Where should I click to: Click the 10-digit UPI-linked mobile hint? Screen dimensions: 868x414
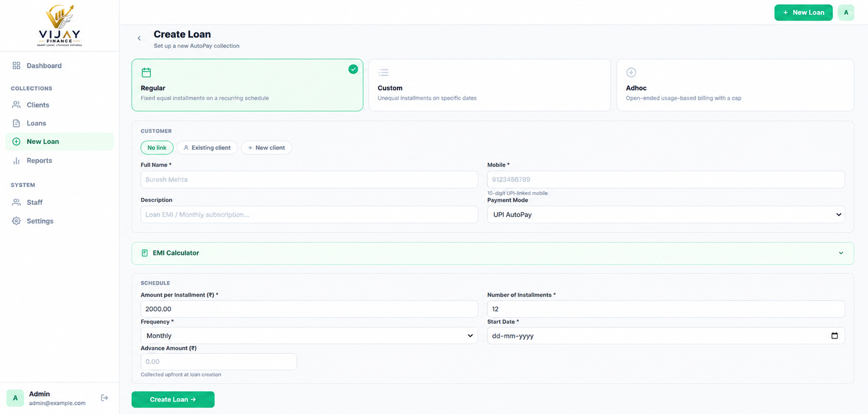point(518,193)
